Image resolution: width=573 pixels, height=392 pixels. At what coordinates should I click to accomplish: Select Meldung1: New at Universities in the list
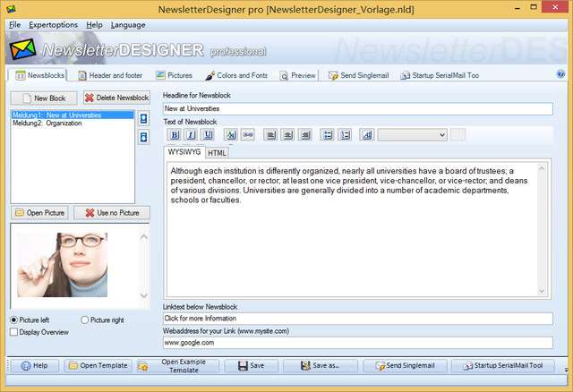pyautogui.click(x=73, y=115)
